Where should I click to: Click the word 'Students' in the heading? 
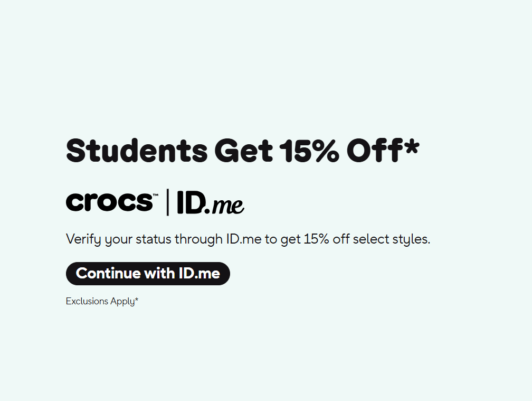pos(137,151)
